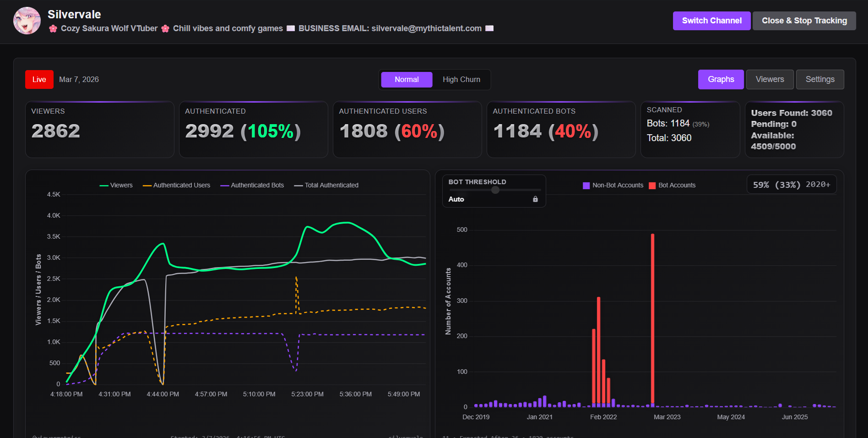
Task: Toggle Total Authenticated legend series
Action: click(326, 185)
